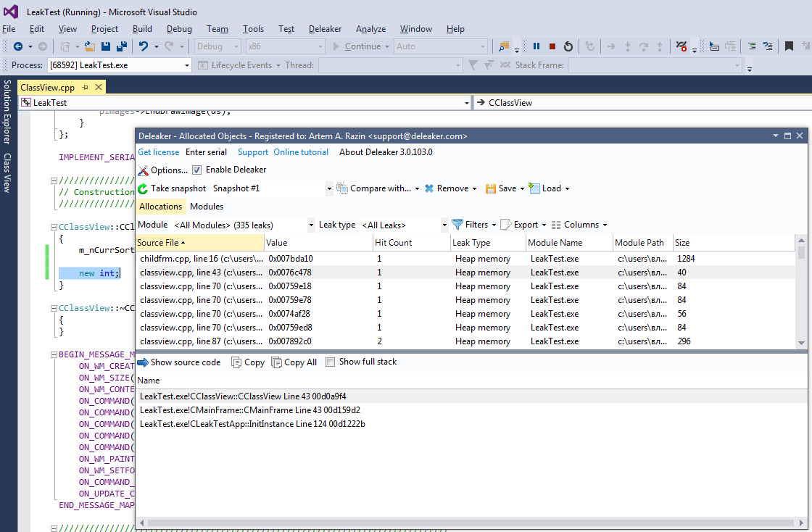
Task: Open the Leak type All Leaks dropdown
Action: (444, 224)
